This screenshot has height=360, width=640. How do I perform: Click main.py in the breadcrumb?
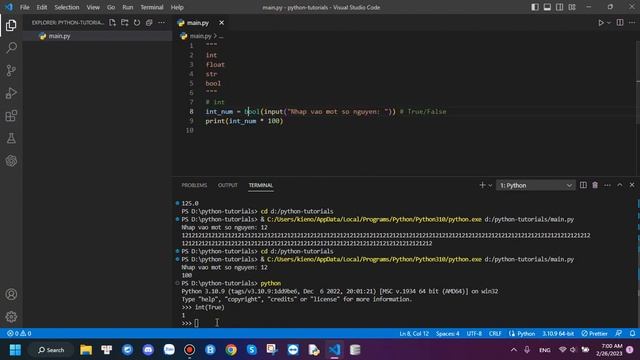click(200, 36)
